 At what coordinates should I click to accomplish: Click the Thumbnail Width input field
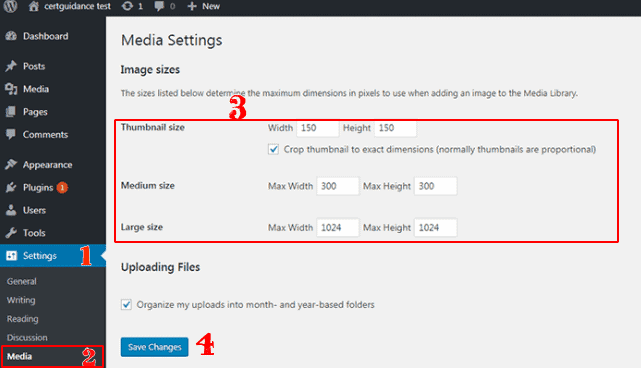[318, 128]
